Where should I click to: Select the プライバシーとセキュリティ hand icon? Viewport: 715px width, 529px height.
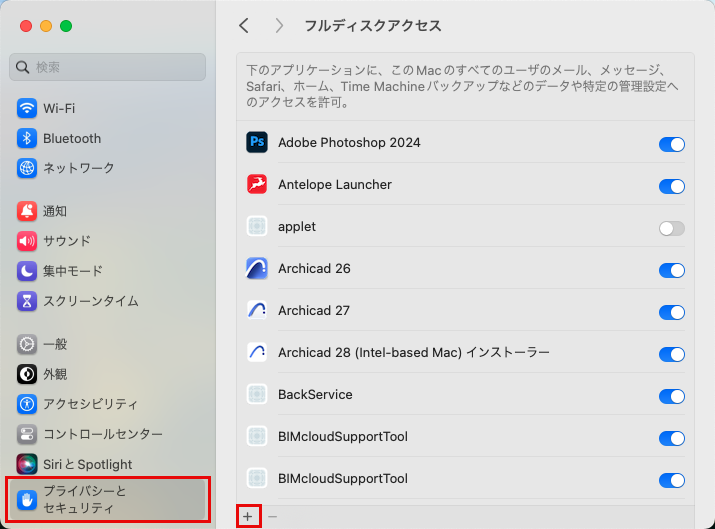tap(27, 500)
